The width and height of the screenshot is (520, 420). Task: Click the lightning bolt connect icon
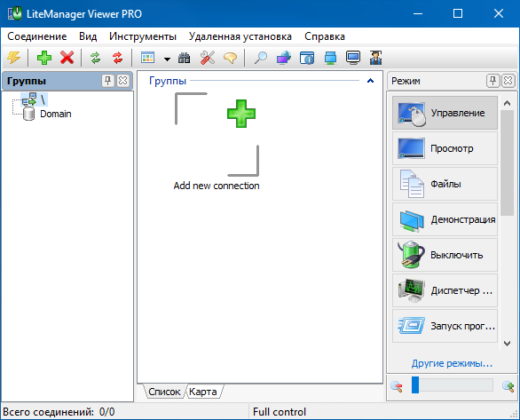pos(14,58)
